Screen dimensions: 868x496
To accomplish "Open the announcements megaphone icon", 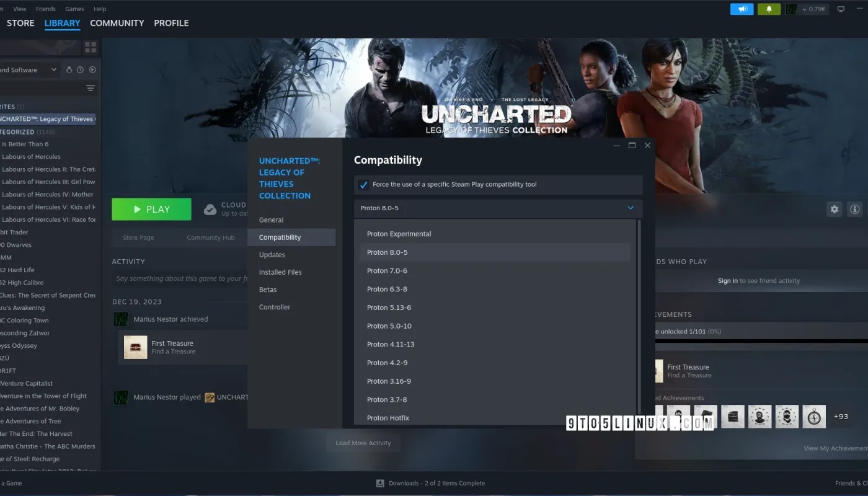I will pyautogui.click(x=742, y=9).
